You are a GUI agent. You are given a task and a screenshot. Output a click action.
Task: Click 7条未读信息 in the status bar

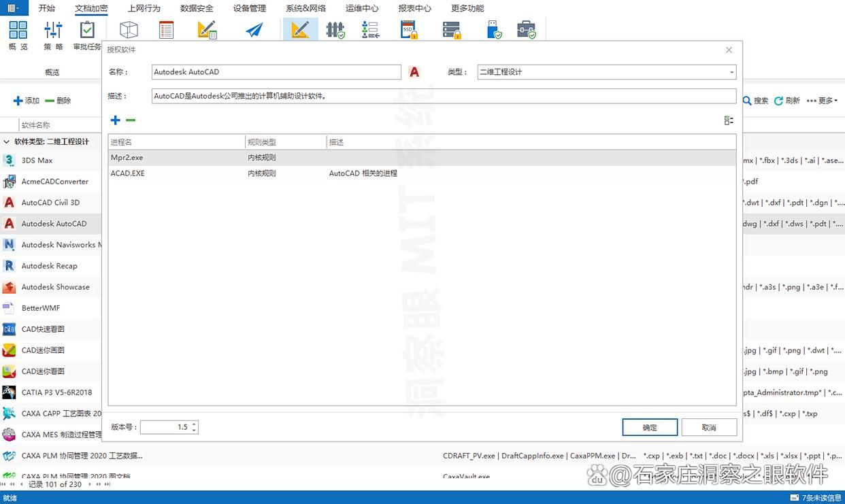click(x=822, y=498)
